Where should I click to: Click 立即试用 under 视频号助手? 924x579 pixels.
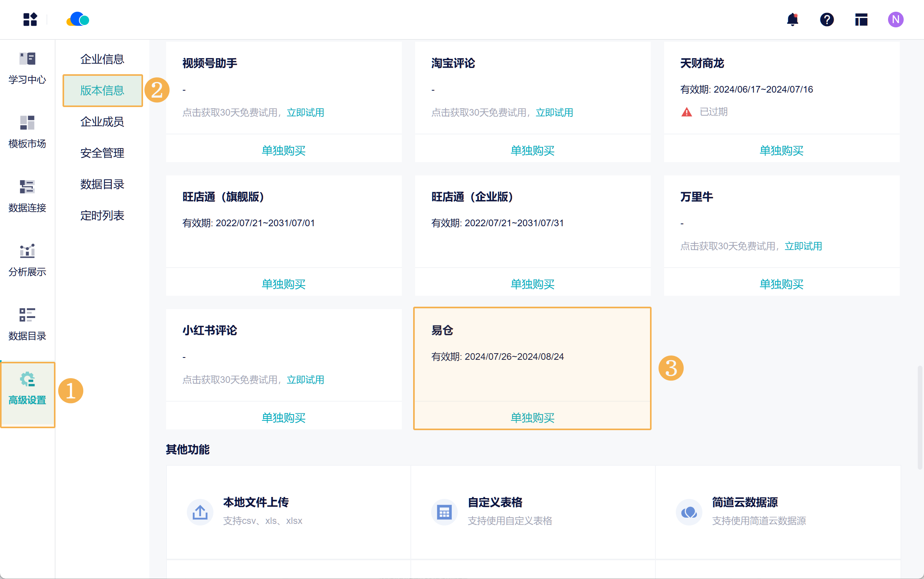[x=305, y=113]
